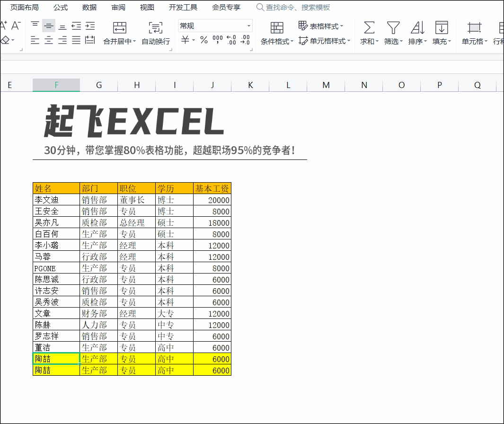Viewport: 504px width, 424px height.
Task: Select the cell 董事长
Action: click(137, 200)
